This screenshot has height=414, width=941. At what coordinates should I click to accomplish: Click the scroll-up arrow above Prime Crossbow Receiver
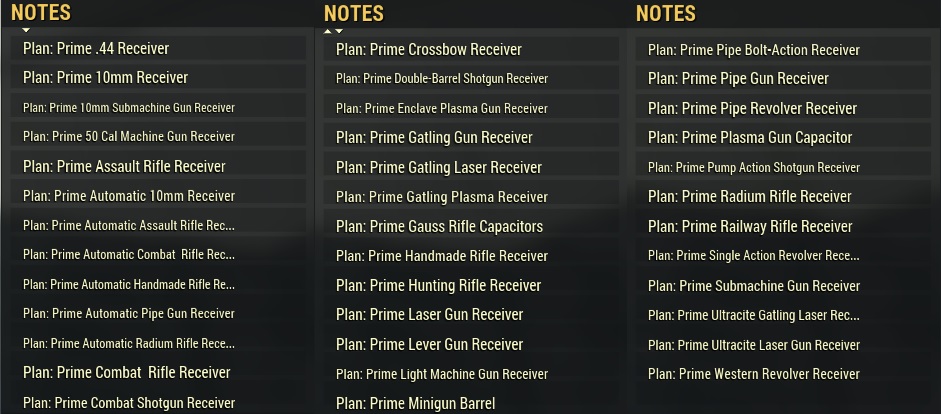328,31
